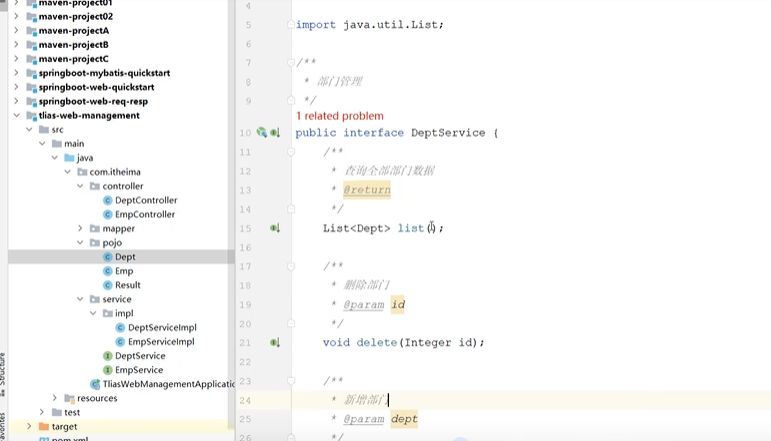Click the TliasWebManagementApplication run icon
This screenshot has height=441, width=771.
point(95,384)
